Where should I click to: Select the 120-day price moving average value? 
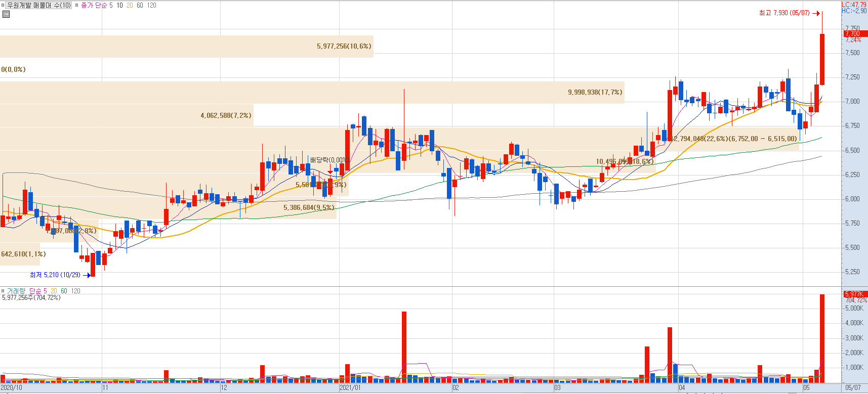151,5
